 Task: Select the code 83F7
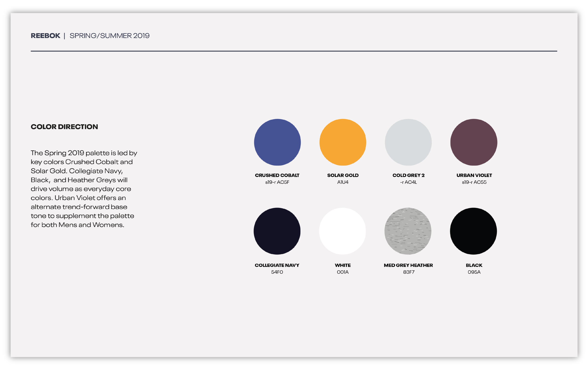[x=409, y=272]
